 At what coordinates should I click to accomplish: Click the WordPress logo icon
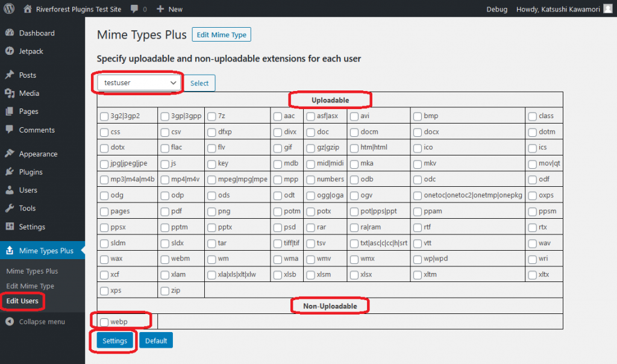(x=9, y=9)
